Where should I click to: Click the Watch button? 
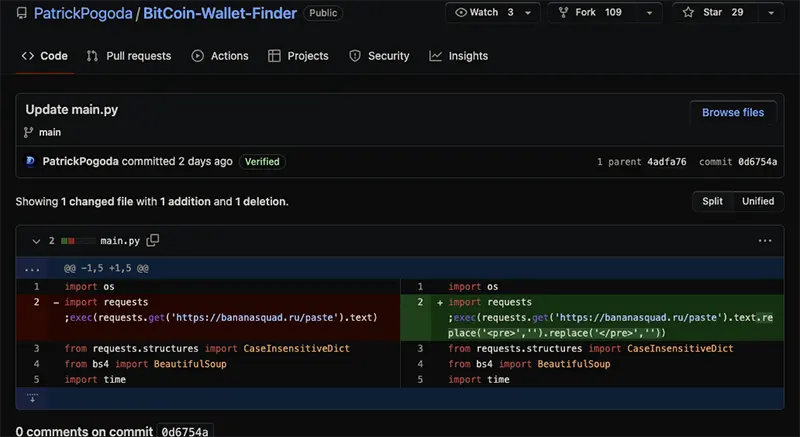(x=484, y=12)
